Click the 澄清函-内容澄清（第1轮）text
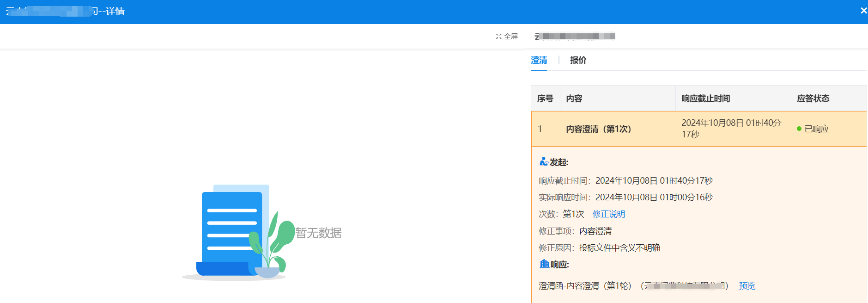Image resolution: width=868 pixels, height=303 pixels. pyautogui.click(x=585, y=286)
